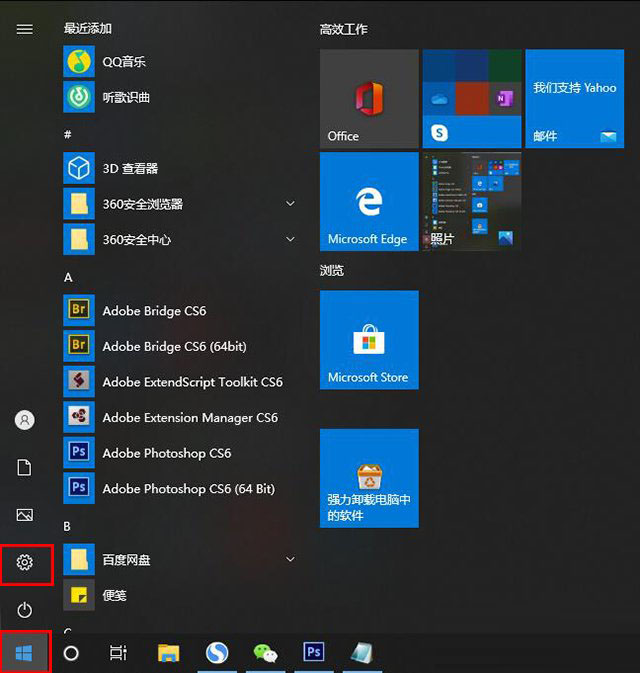Screen dimensions: 640x673
Task: Open the Settings gear icon
Action: coord(25,564)
